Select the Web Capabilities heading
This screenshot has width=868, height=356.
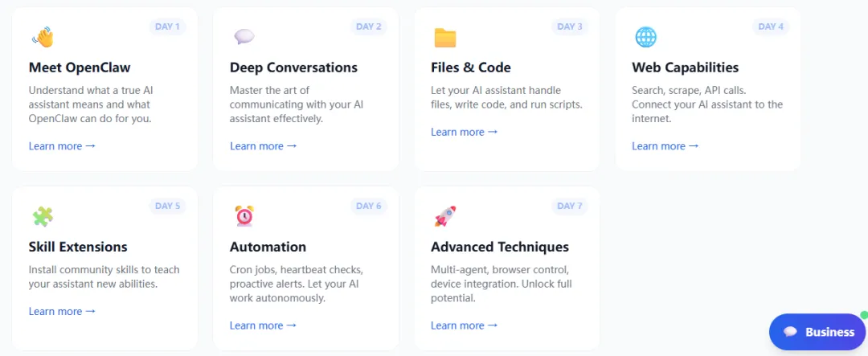point(686,68)
